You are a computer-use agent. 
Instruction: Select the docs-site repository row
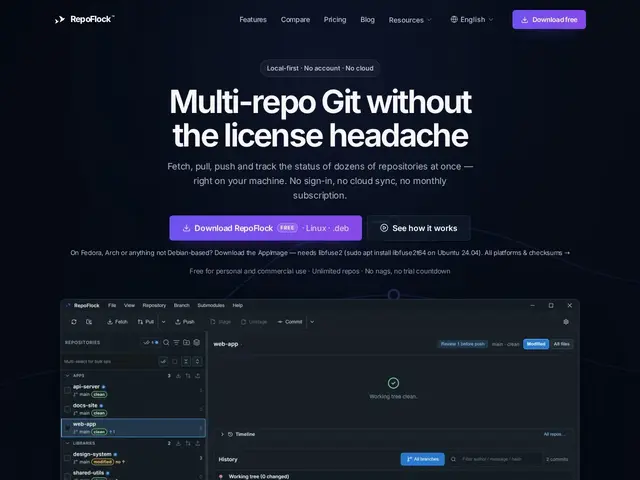pyautogui.click(x=133, y=409)
